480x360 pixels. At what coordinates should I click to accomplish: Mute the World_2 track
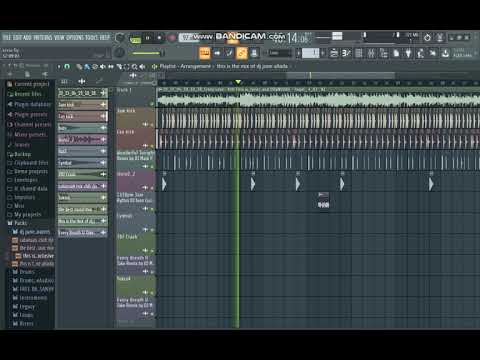(x=152, y=188)
